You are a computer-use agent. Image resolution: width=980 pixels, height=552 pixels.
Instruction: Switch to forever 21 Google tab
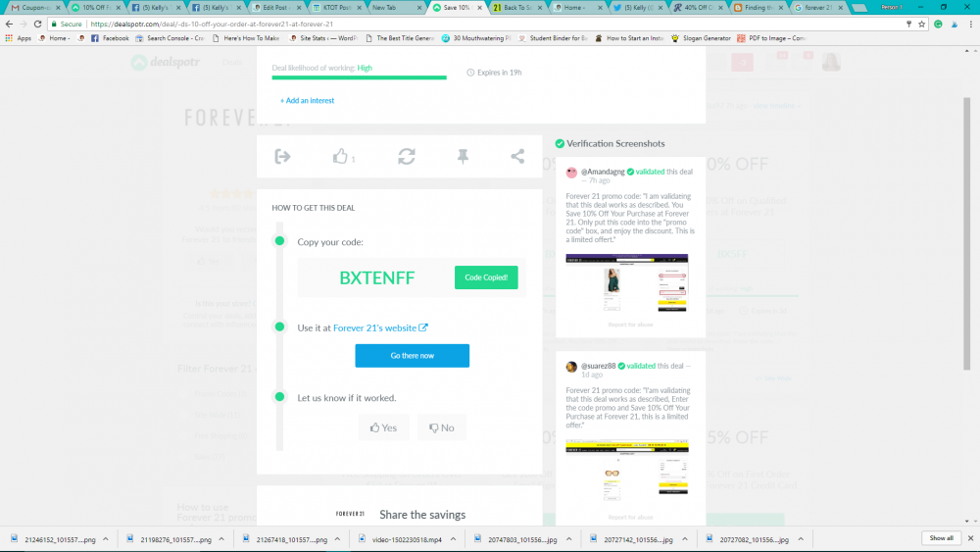(817, 8)
